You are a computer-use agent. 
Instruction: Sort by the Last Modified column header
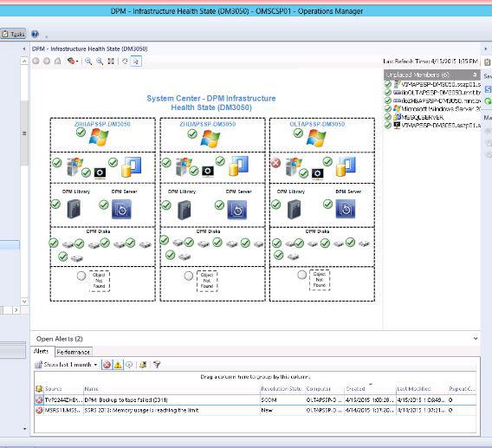(x=422, y=389)
